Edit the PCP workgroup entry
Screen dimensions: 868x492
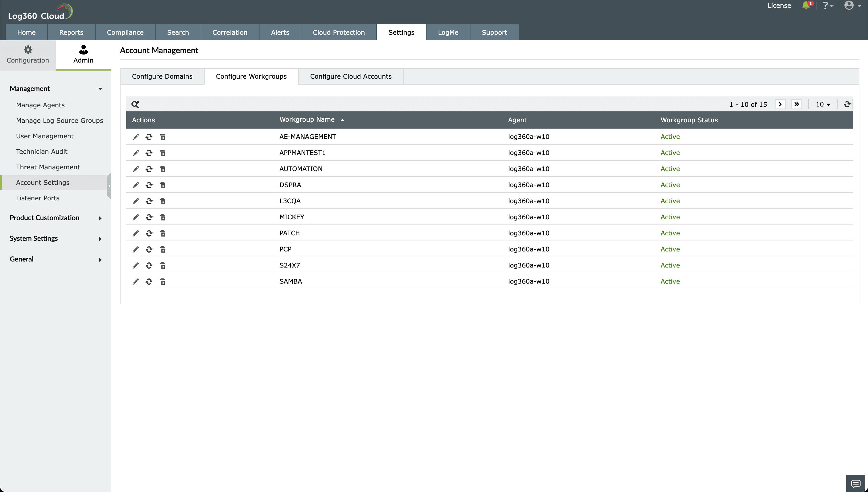(135, 249)
